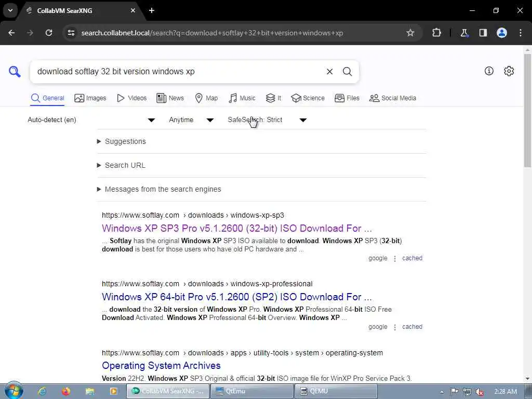Click google engine label under SP3 result

tap(378, 258)
